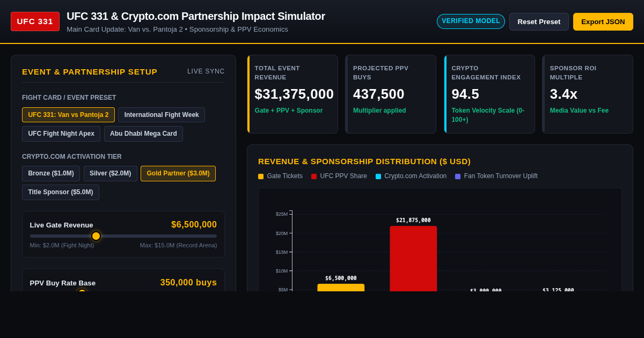Click the 94.5 engagement index figure
Image resolution: width=644 pixels, height=338 pixels.
coord(465,94)
